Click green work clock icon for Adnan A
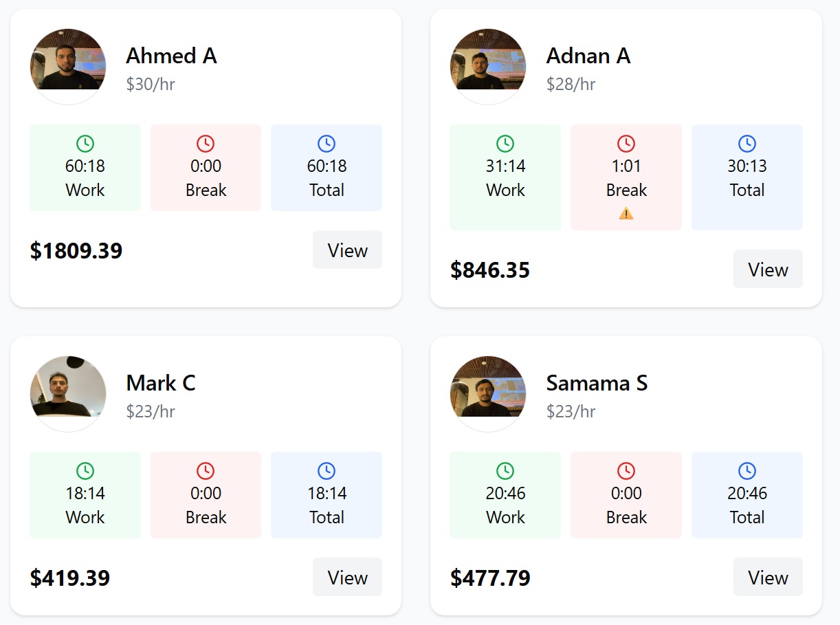 505,144
